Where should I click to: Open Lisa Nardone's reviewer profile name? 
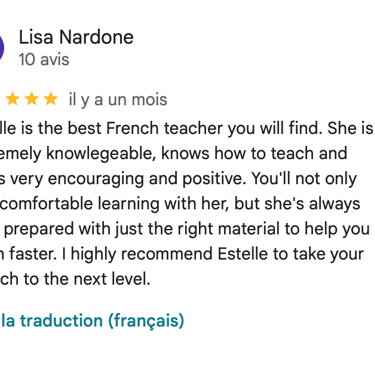76,37
